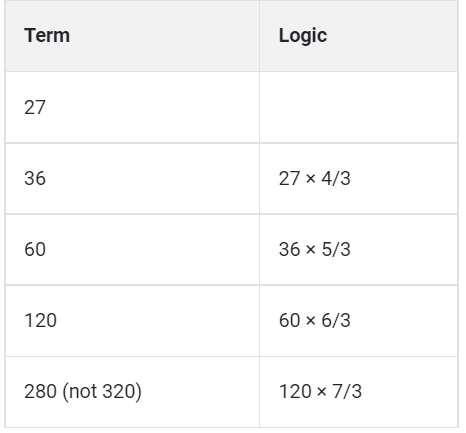Select the cell reading 60 × 6/3

tap(359, 321)
